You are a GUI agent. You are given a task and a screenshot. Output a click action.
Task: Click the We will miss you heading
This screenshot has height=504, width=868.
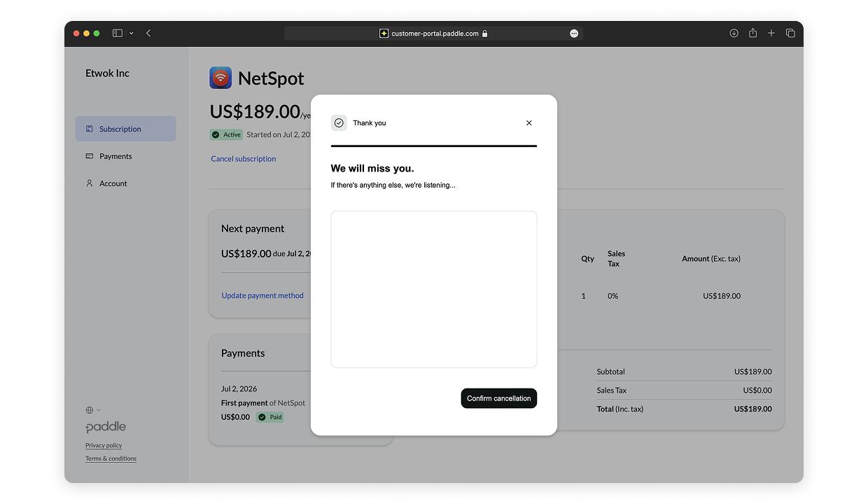pos(372,169)
